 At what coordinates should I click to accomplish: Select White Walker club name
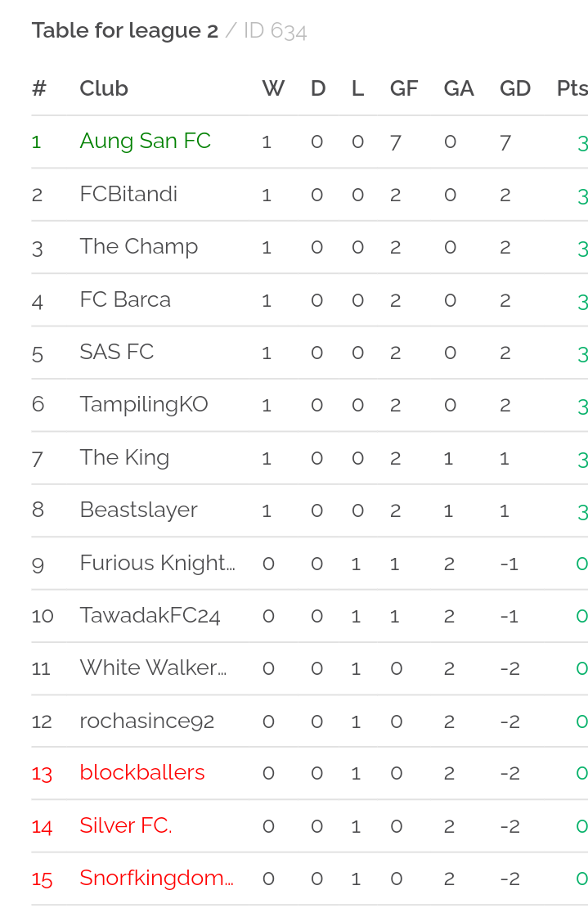[x=154, y=668]
